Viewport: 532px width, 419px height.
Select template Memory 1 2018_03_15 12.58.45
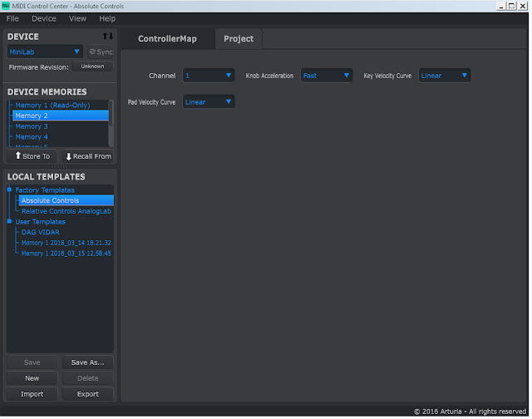(x=66, y=254)
